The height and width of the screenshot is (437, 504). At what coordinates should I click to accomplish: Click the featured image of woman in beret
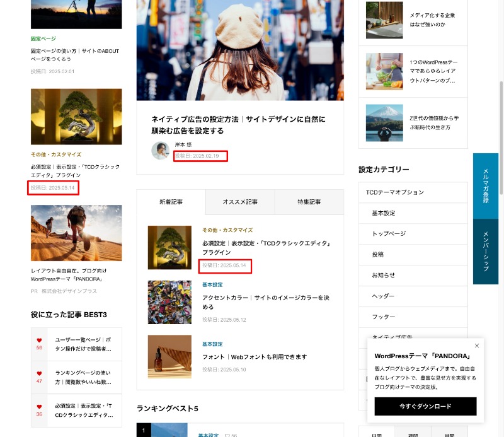point(240,50)
